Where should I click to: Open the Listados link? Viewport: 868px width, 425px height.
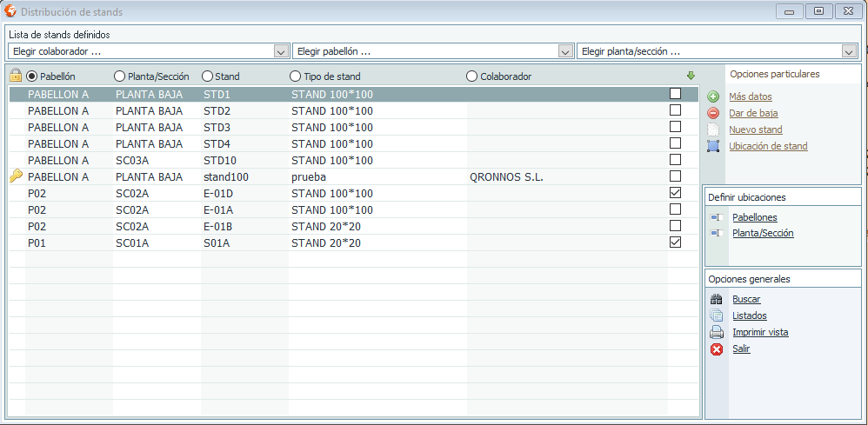749,315
